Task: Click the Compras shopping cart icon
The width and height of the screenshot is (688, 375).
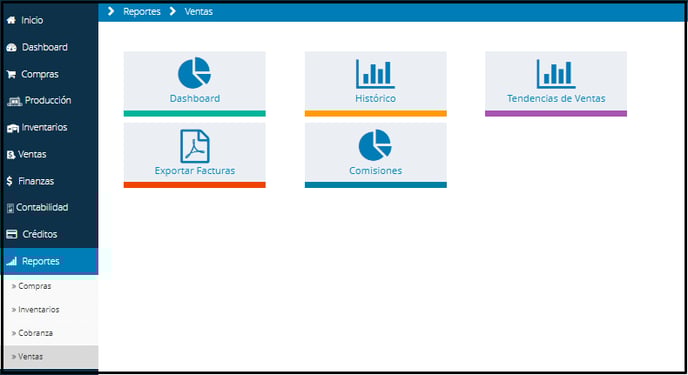Action: (x=11, y=74)
